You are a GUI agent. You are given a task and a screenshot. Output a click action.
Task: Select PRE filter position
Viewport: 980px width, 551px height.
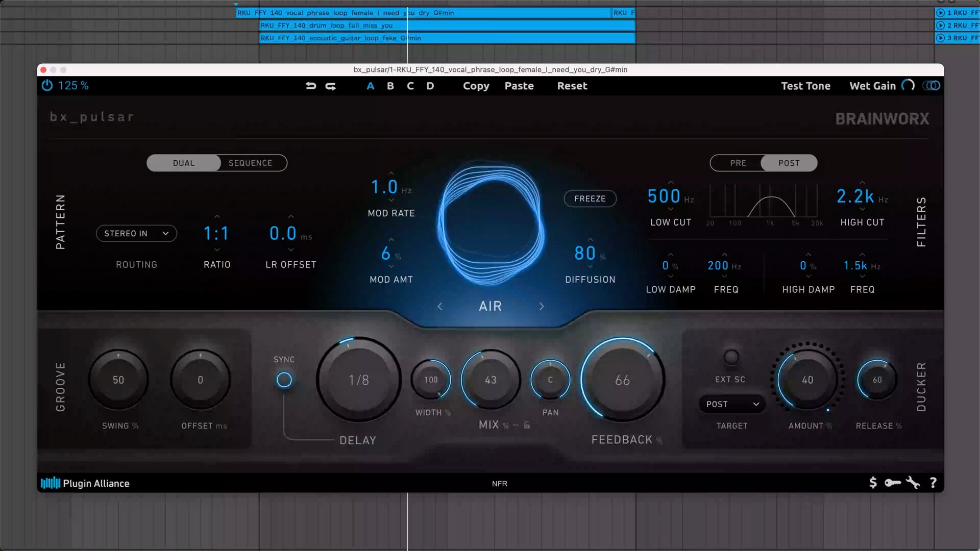(738, 163)
